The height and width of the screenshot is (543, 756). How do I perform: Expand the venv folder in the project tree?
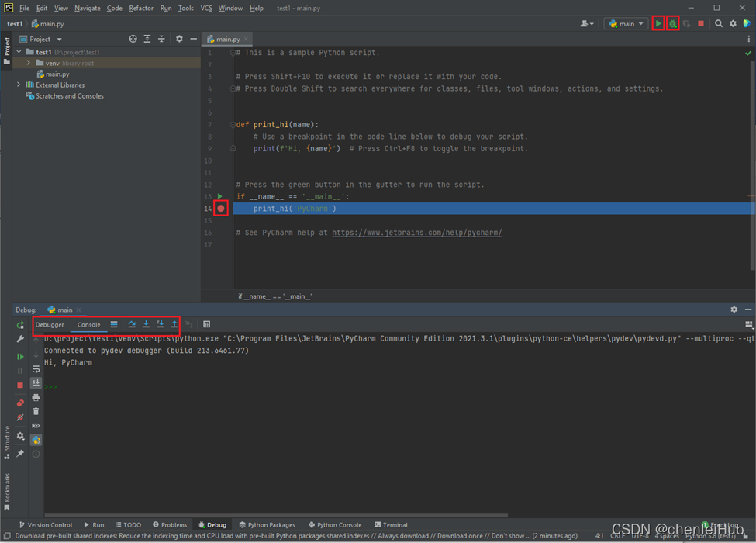[x=29, y=63]
